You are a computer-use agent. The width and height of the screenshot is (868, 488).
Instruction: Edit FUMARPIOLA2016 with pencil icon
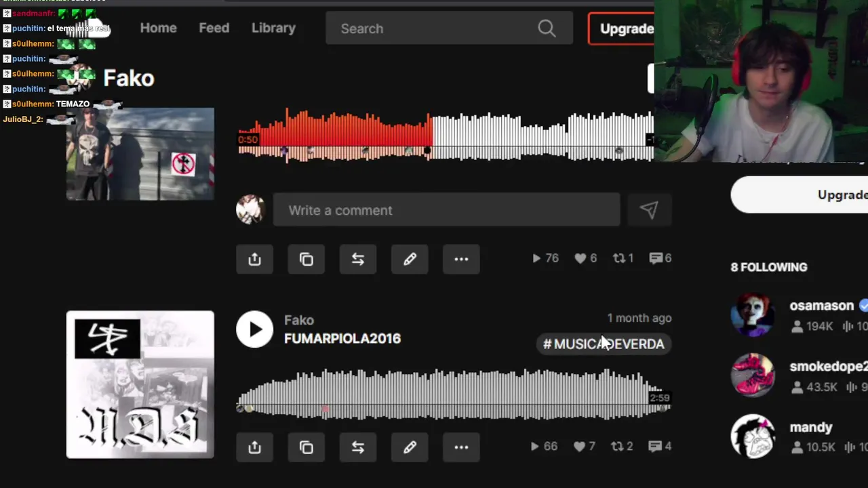410,447
